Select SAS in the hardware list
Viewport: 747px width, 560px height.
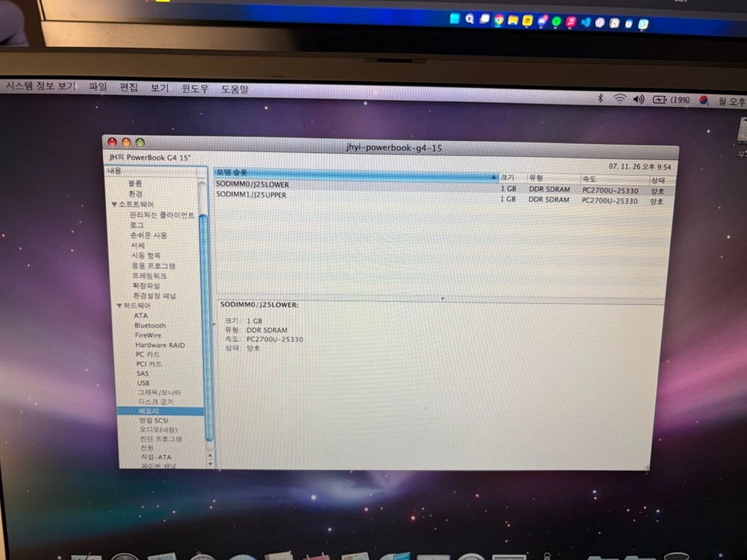click(143, 373)
